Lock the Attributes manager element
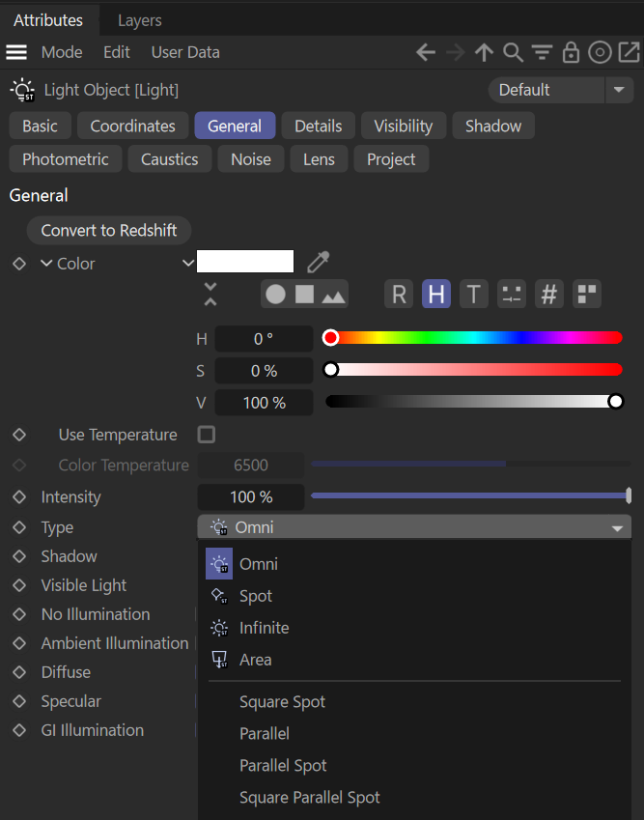The height and width of the screenshot is (820, 644). 572,52
